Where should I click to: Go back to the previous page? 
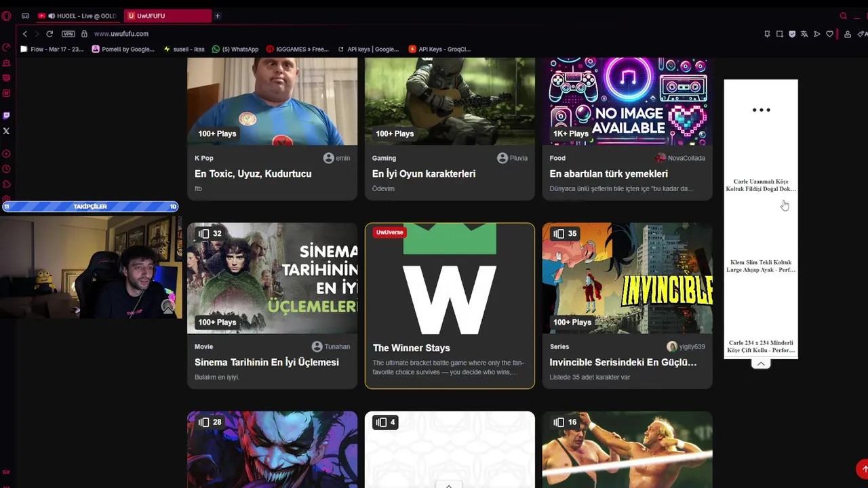coord(25,34)
